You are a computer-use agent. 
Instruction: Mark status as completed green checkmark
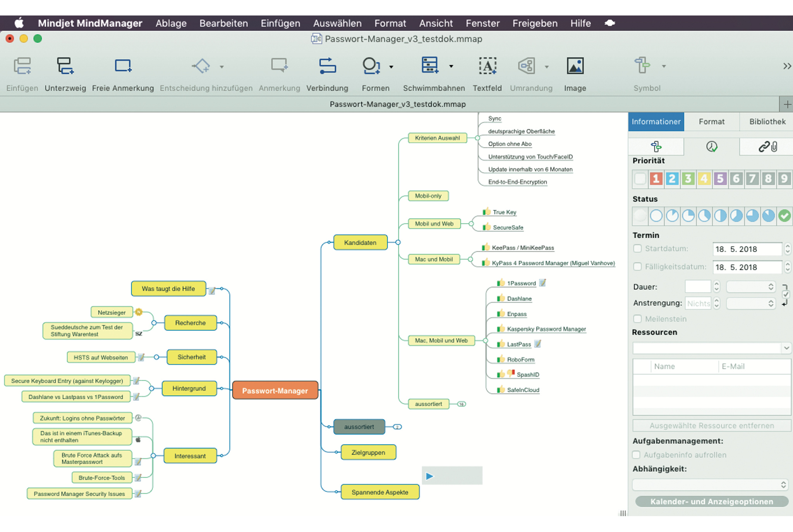coord(784,216)
